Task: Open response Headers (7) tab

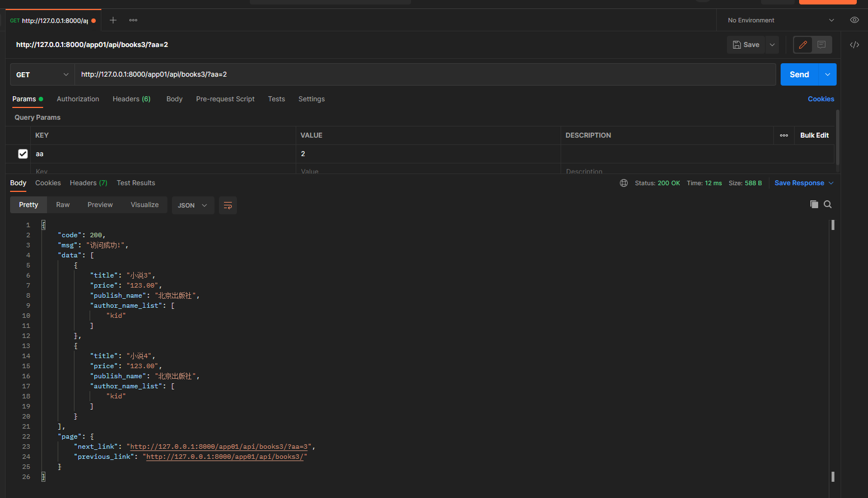Action: click(x=88, y=183)
